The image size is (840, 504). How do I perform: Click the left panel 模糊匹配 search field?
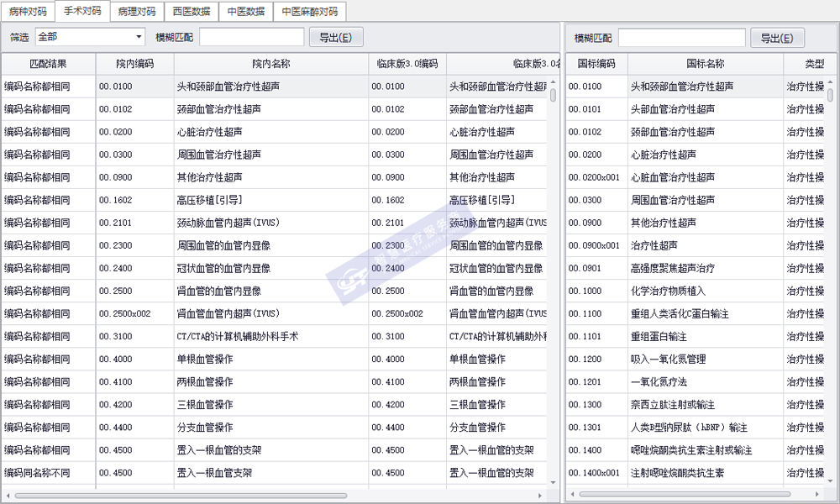coord(251,37)
